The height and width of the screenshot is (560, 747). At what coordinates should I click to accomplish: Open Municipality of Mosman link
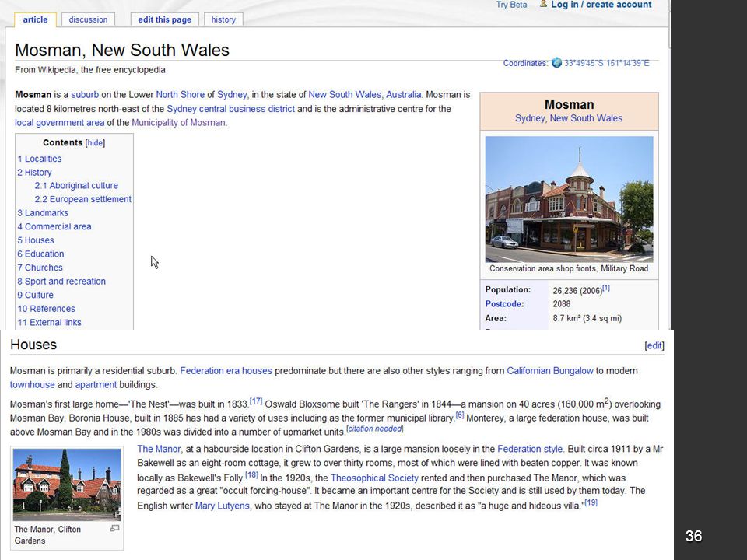click(x=179, y=122)
